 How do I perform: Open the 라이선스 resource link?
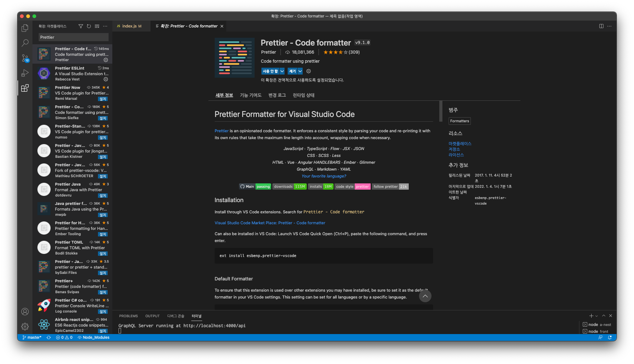pos(456,155)
